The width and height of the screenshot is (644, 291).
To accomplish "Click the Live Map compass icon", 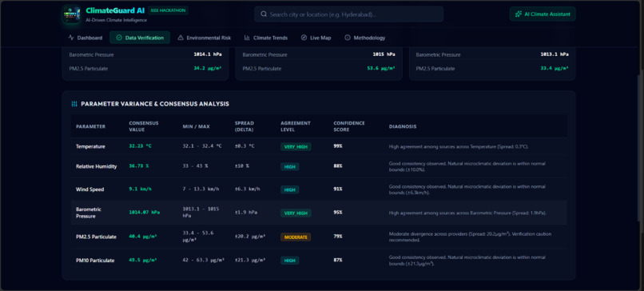I will [304, 38].
